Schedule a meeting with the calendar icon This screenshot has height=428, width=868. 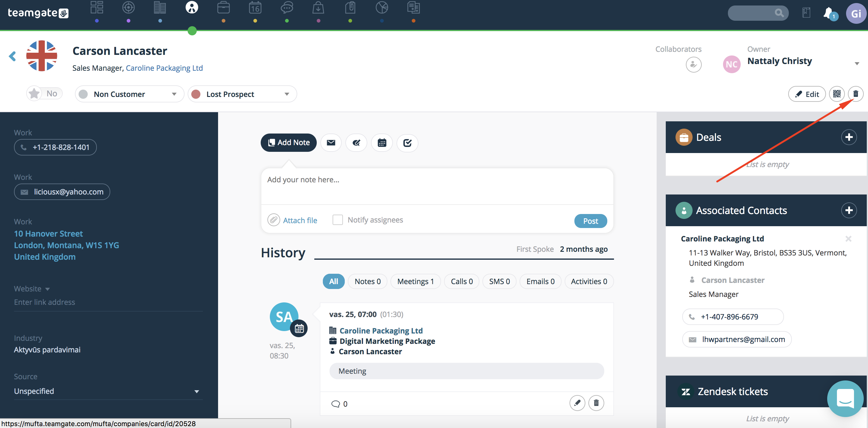click(382, 143)
